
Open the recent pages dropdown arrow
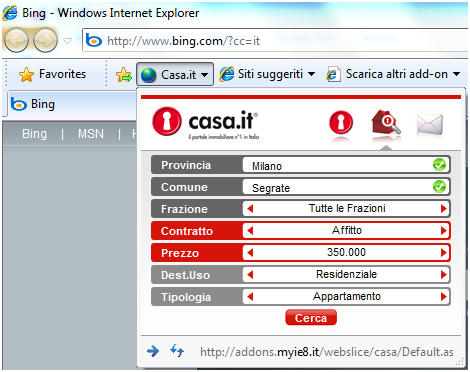(68, 41)
